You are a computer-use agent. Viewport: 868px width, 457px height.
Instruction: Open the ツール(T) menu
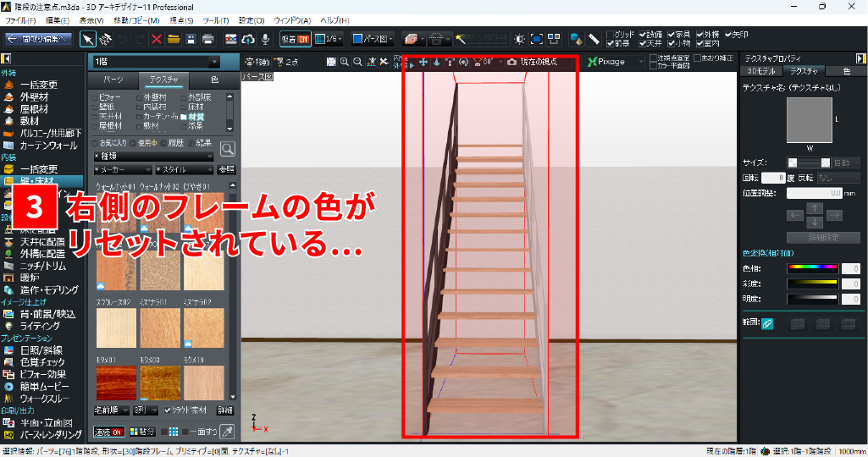click(215, 20)
